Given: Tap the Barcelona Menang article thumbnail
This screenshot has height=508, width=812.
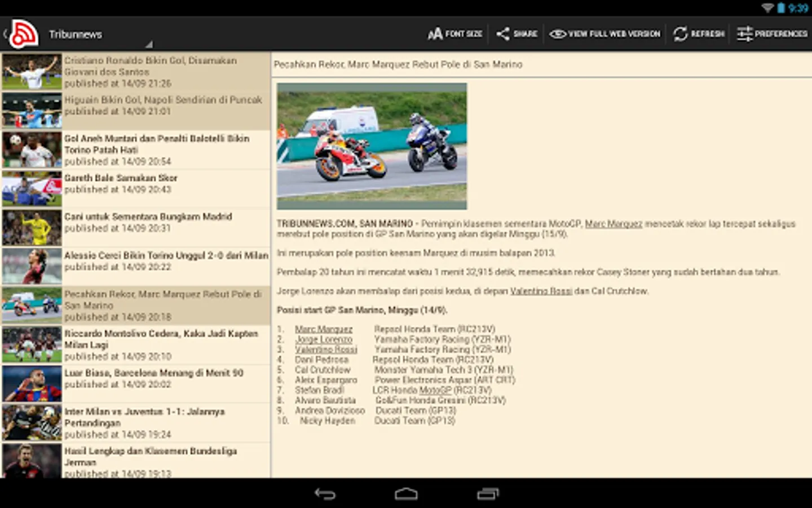Looking at the screenshot, I should coord(32,383).
